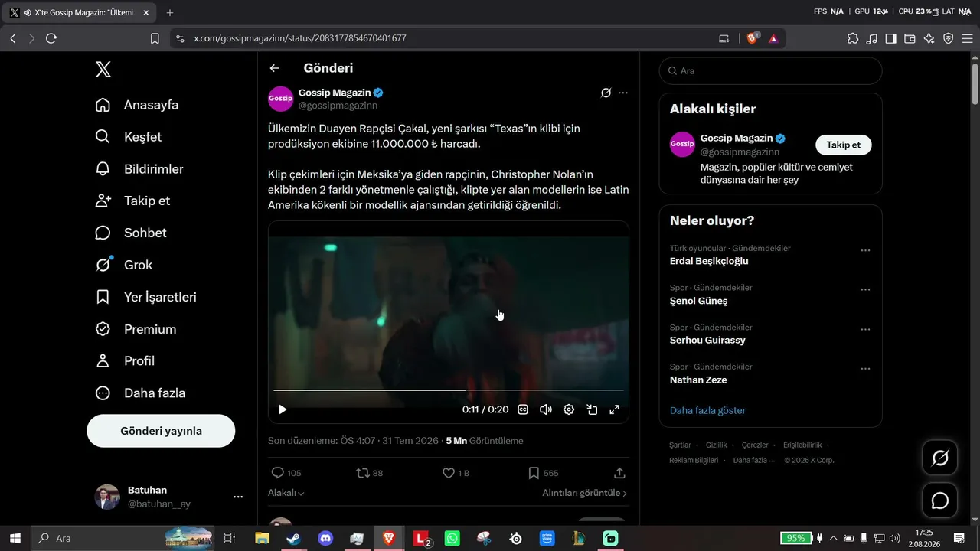Reload the page in the browser
Screen dimensions: 980x551
point(51,38)
